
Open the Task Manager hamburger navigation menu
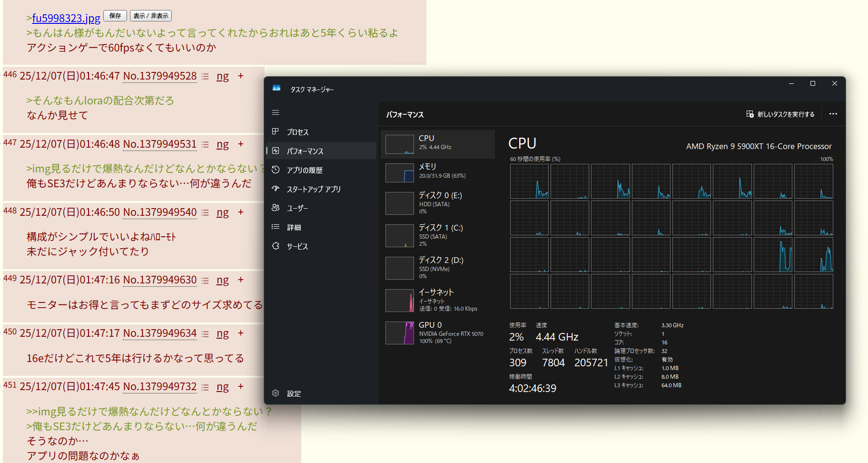click(x=276, y=112)
